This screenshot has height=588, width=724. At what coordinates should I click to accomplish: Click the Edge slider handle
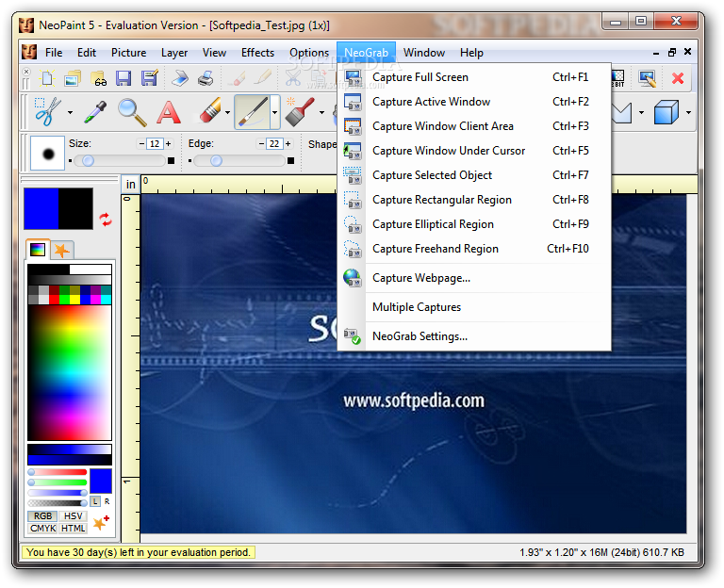click(x=216, y=160)
